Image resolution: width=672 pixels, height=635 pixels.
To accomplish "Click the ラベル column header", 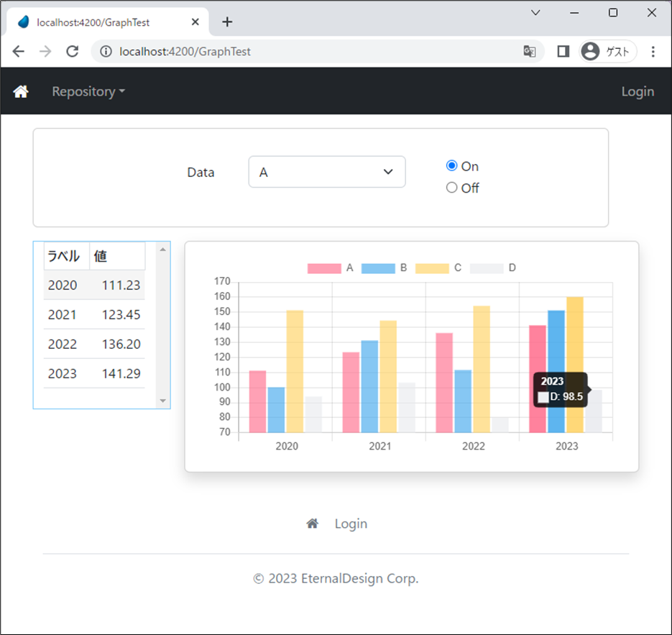I will click(66, 256).
